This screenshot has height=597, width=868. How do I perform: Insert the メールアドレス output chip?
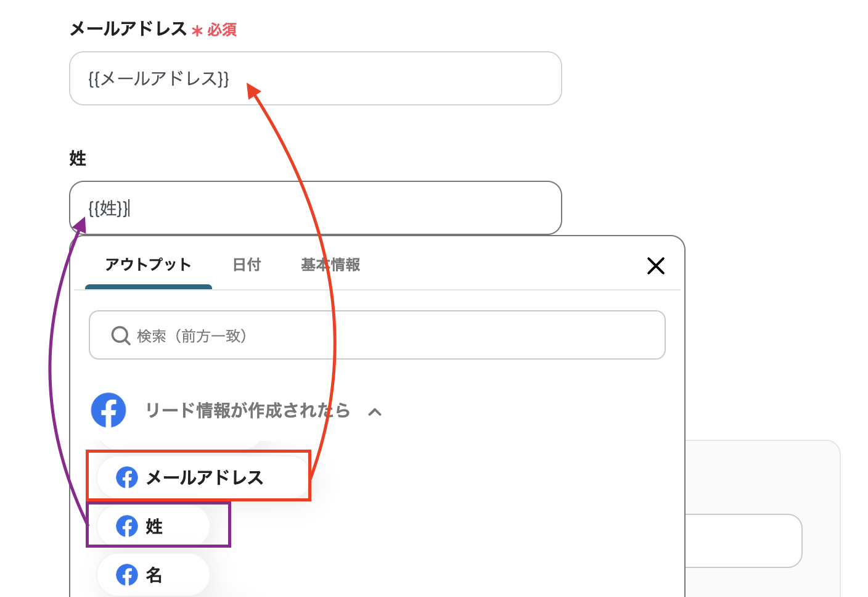coord(204,477)
